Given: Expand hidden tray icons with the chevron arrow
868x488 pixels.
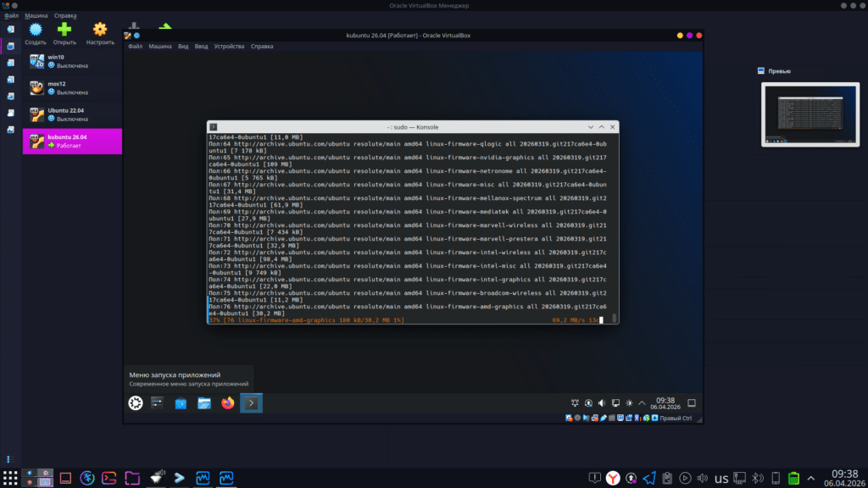Looking at the screenshot, I should point(642,402).
